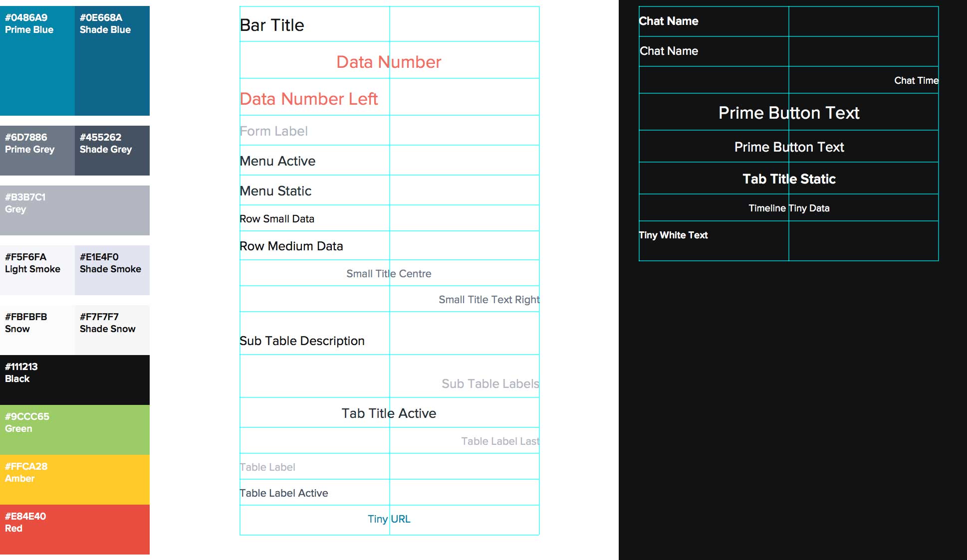Click the Amber #FFCA28 swatch
Viewport: 967px width, 560px height.
coord(75,480)
